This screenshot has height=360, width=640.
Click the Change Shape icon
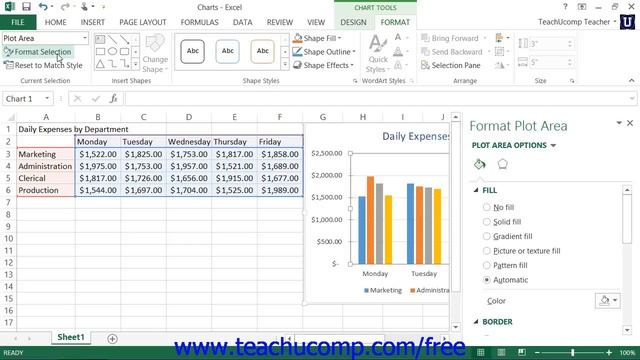[155, 54]
